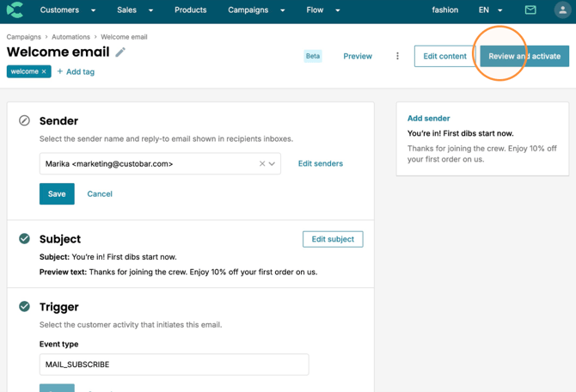Click Add tag link
This screenshot has width=576, height=392.
(76, 71)
